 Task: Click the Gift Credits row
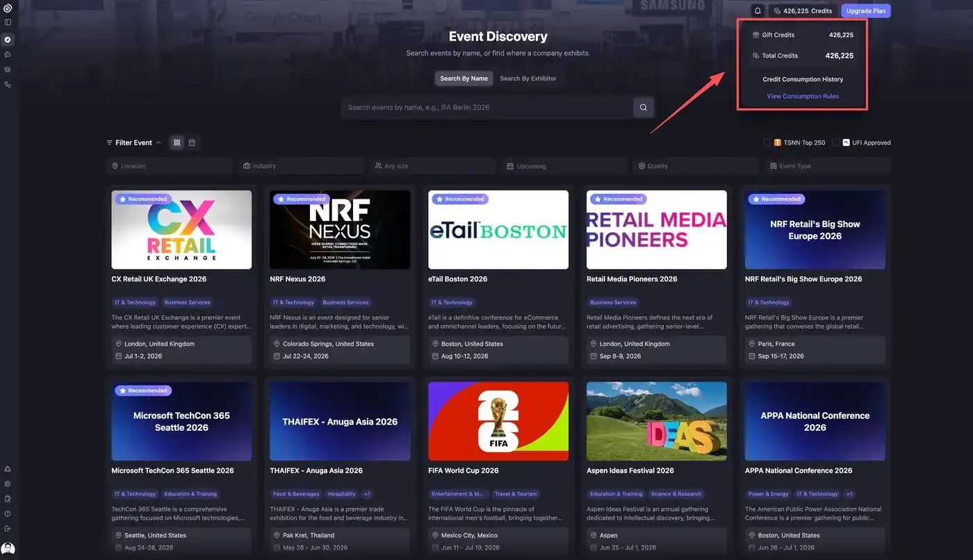803,35
